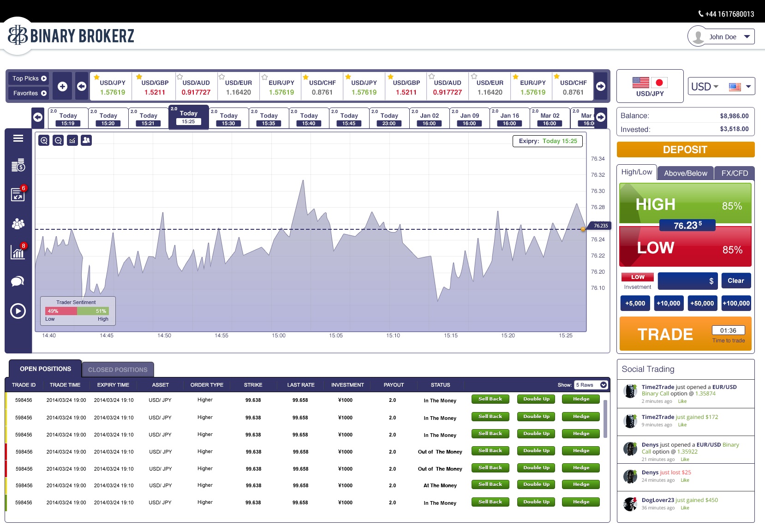The width and height of the screenshot is (765, 532).
Task: Toggle favorite star on second USD/AUD
Action: [x=431, y=77]
